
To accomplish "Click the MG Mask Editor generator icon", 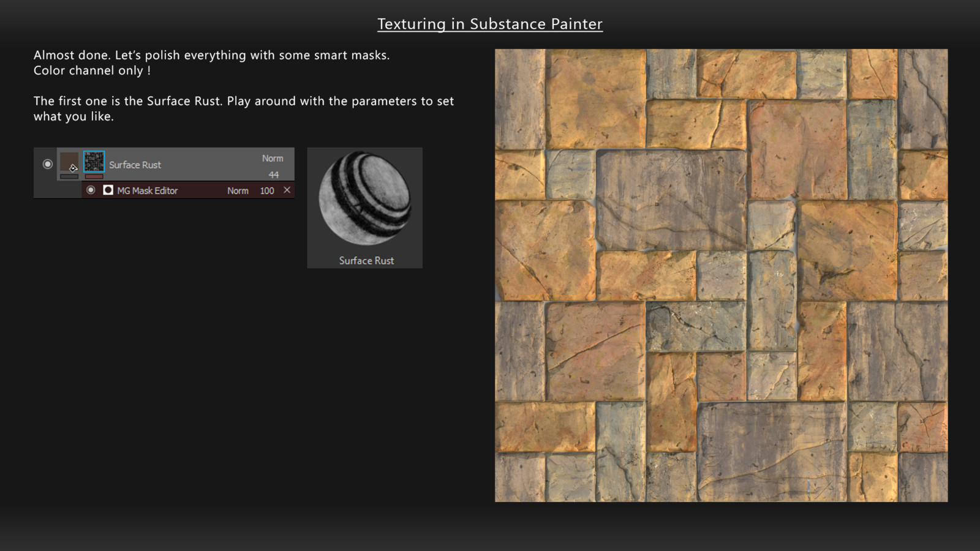I will (108, 190).
